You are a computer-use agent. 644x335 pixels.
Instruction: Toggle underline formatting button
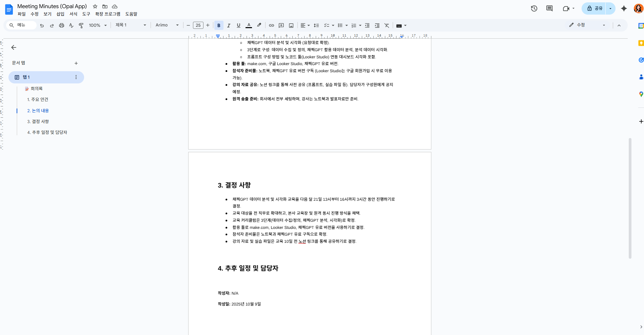tap(238, 25)
